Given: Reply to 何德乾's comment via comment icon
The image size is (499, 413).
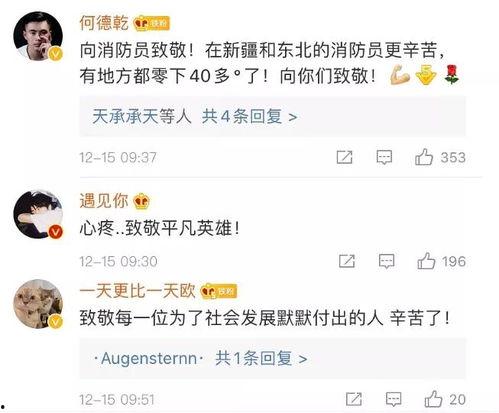Looking at the screenshot, I should (x=384, y=157).
